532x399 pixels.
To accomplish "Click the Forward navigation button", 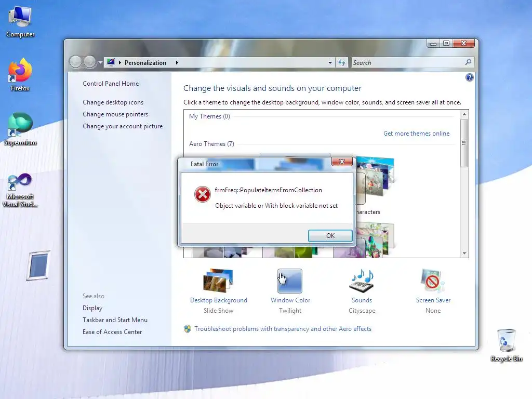I will [89, 62].
